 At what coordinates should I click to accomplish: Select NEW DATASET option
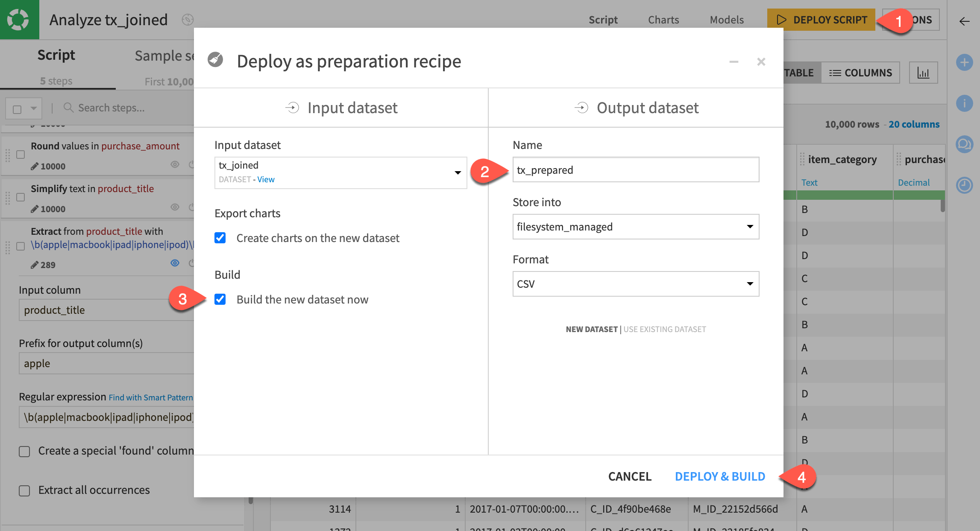coord(592,329)
